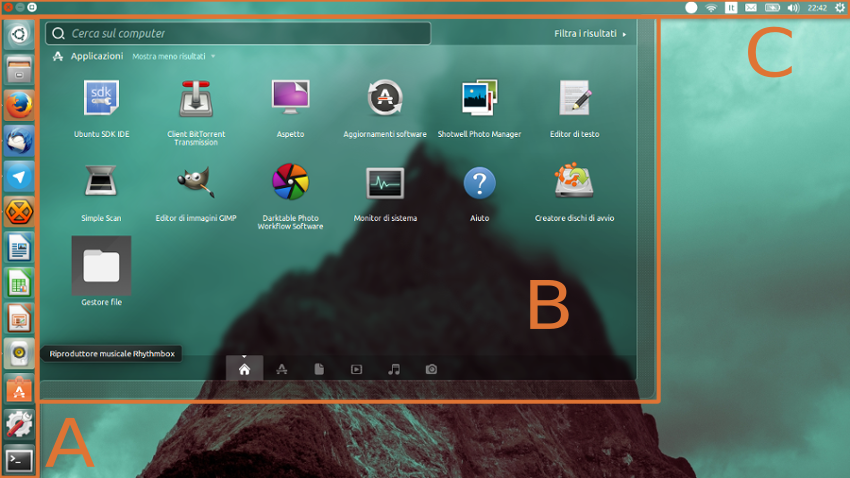Open Creatore dischi di avvio
The height and width of the screenshot is (478, 850).
(x=574, y=182)
